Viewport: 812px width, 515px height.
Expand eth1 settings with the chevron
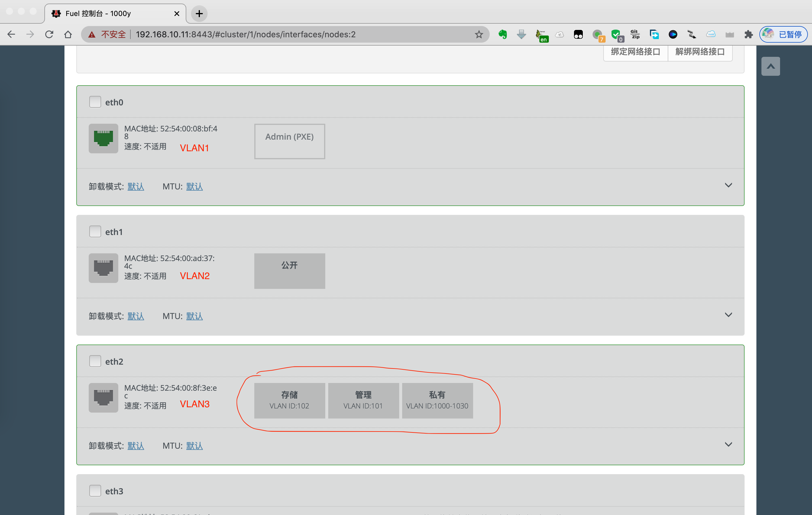[x=728, y=315]
